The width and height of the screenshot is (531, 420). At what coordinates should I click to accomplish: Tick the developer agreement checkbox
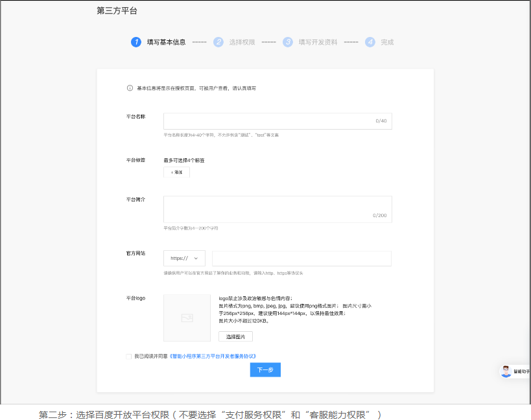tap(128, 356)
